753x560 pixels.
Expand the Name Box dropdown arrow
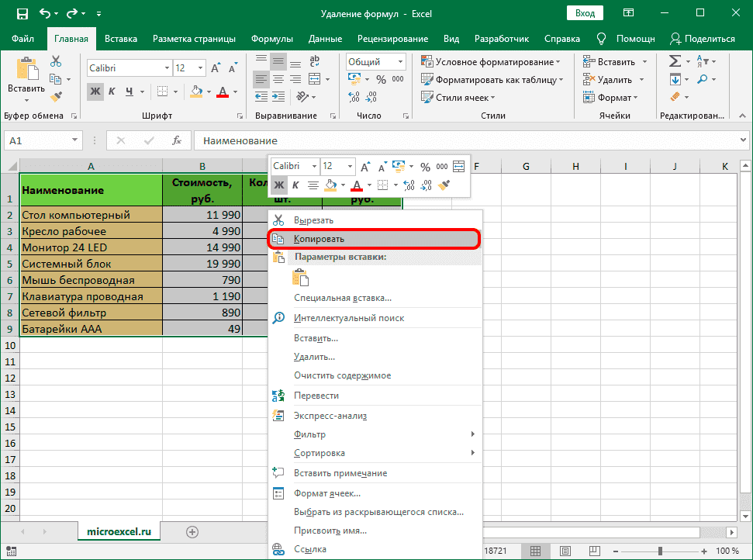point(75,140)
